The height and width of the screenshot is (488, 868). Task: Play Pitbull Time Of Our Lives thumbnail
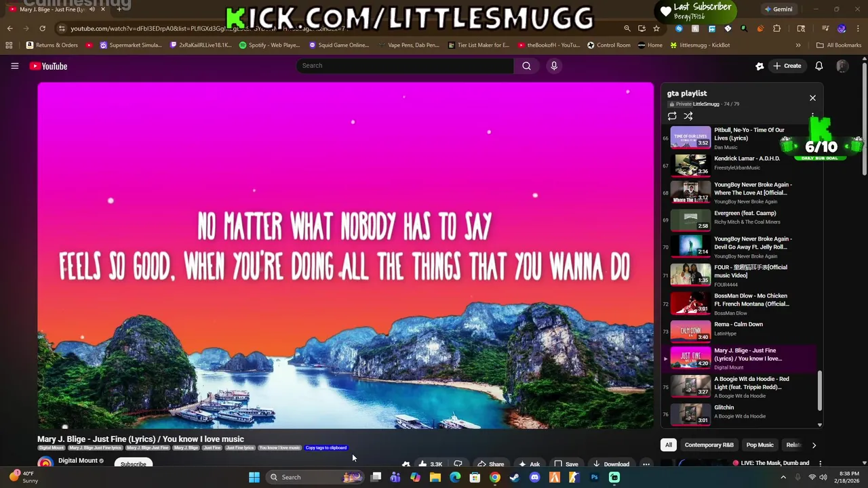click(690, 137)
